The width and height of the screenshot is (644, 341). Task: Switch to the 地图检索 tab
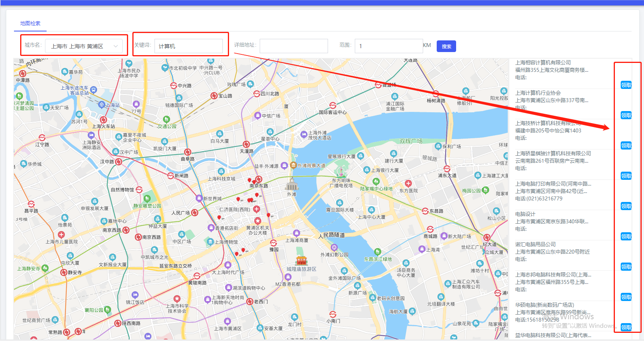[30, 23]
